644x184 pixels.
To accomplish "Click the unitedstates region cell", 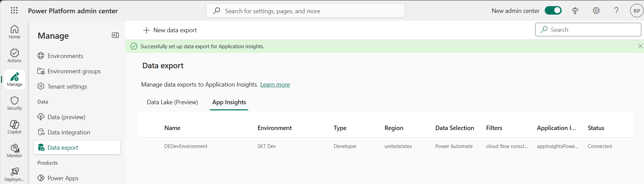I will pyautogui.click(x=398, y=146).
